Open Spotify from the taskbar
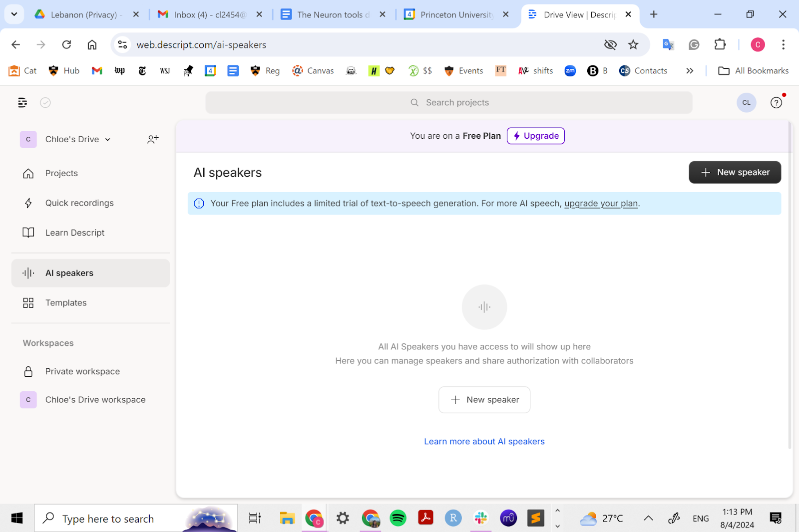799x532 pixels. [x=398, y=519]
